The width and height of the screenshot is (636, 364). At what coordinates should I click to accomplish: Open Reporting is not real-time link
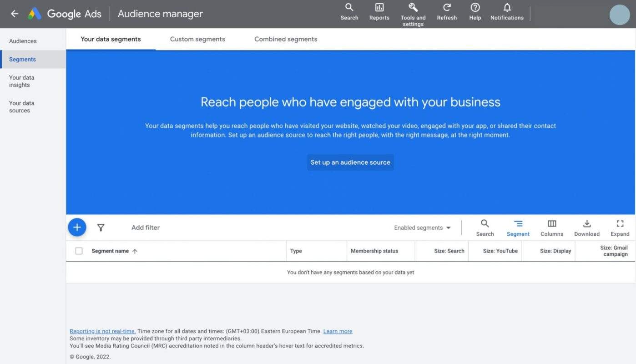[x=102, y=331]
